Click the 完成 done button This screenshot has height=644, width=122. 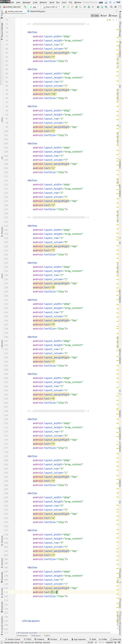point(117,2)
